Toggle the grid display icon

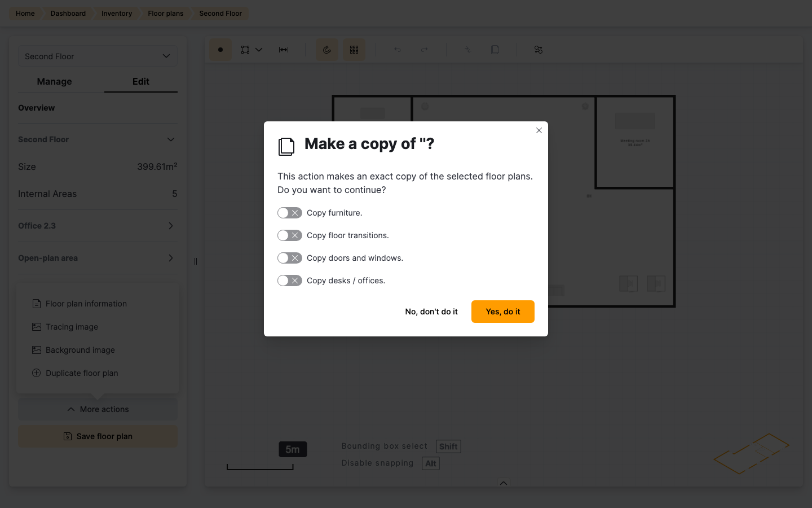click(x=354, y=50)
